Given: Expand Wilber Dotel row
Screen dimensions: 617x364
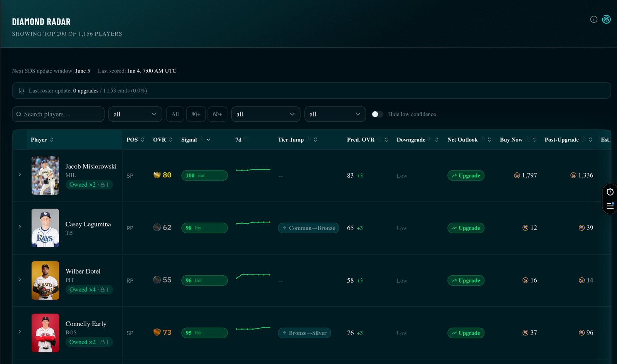Looking at the screenshot, I should (20, 279).
